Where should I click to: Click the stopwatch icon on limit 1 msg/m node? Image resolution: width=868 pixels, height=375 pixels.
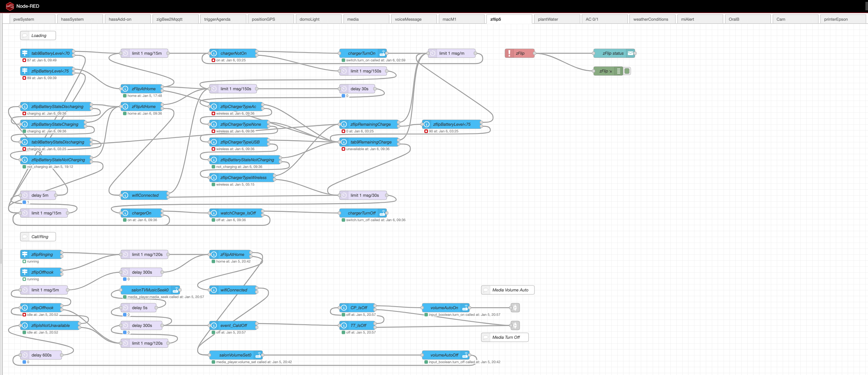tap(433, 53)
